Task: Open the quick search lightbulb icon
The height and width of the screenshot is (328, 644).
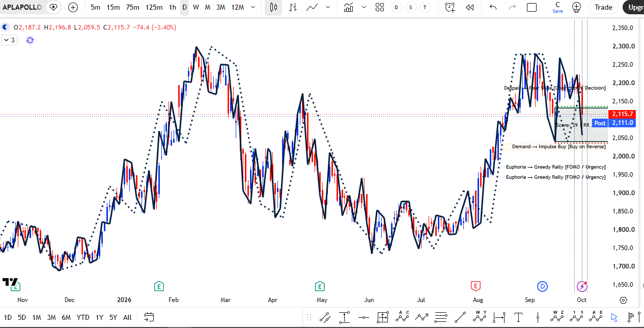Action: click(576, 7)
